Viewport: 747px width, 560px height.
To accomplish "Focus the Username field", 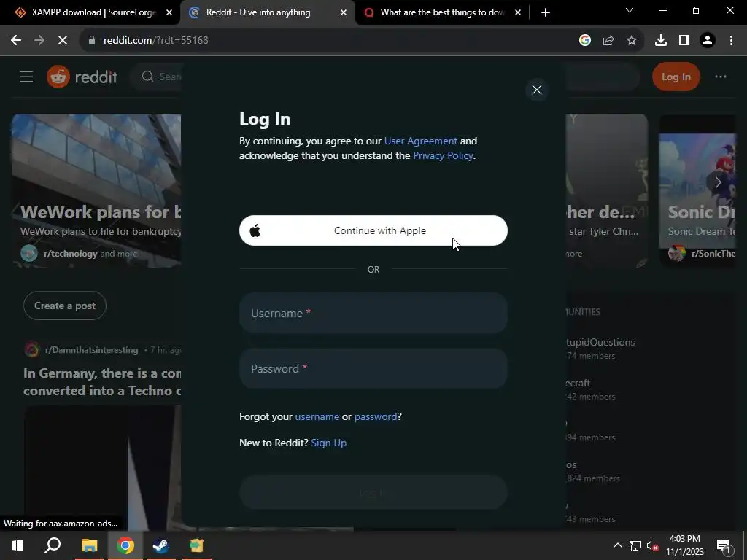I will [x=373, y=314].
